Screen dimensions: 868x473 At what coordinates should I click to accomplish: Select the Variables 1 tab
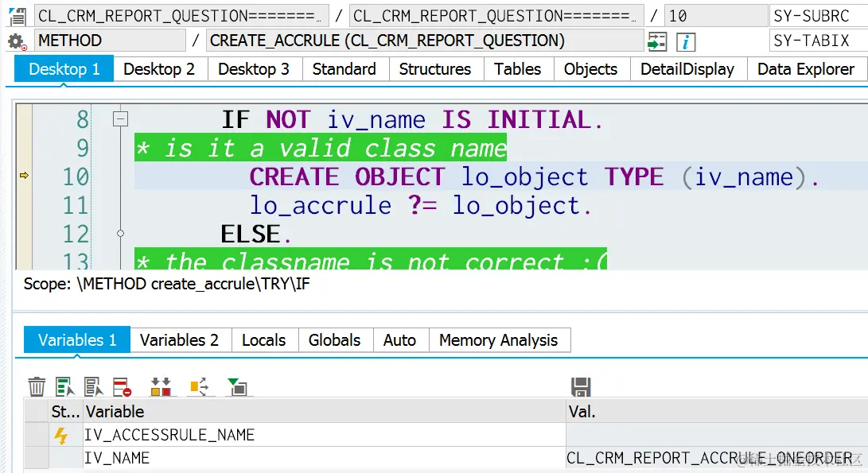(77, 339)
